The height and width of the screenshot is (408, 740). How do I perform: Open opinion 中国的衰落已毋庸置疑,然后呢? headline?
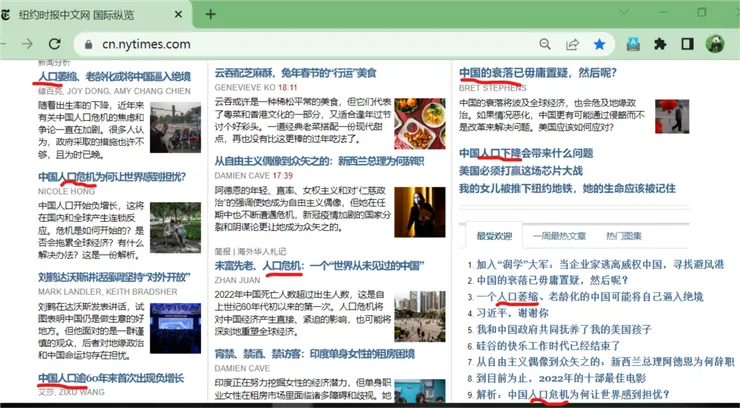538,73
